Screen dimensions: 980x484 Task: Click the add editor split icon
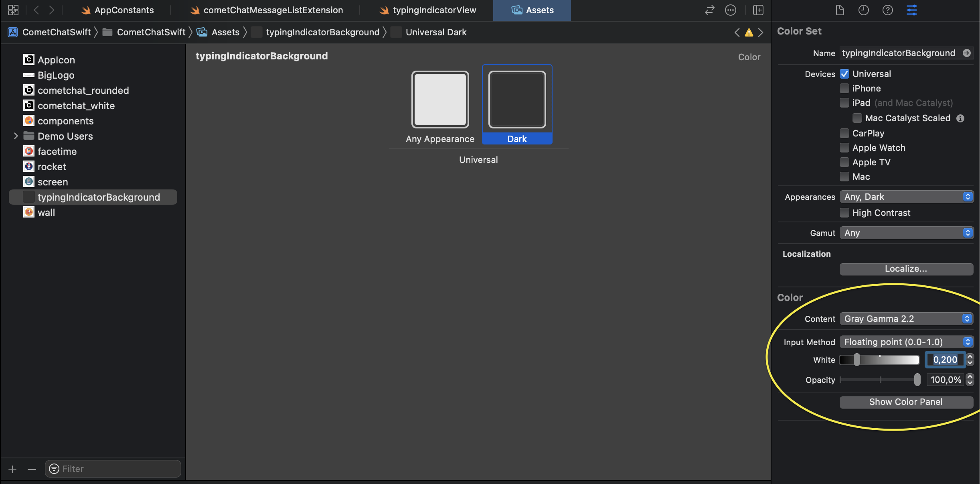click(x=758, y=10)
